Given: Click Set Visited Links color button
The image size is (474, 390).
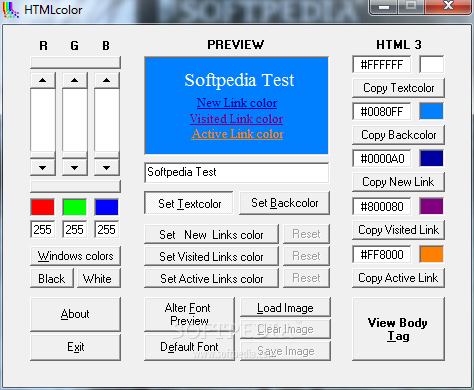Looking at the screenshot, I should 211,256.
